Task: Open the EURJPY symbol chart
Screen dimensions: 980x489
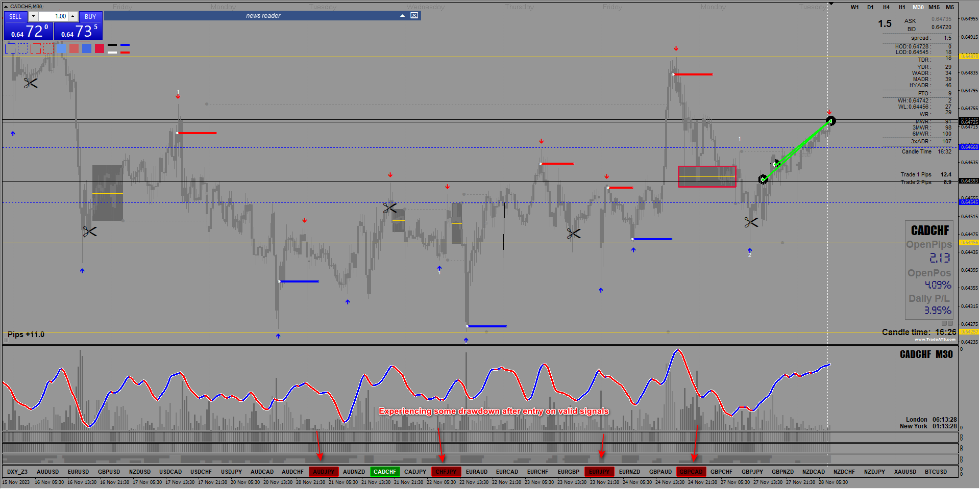Action: point(599,472)
